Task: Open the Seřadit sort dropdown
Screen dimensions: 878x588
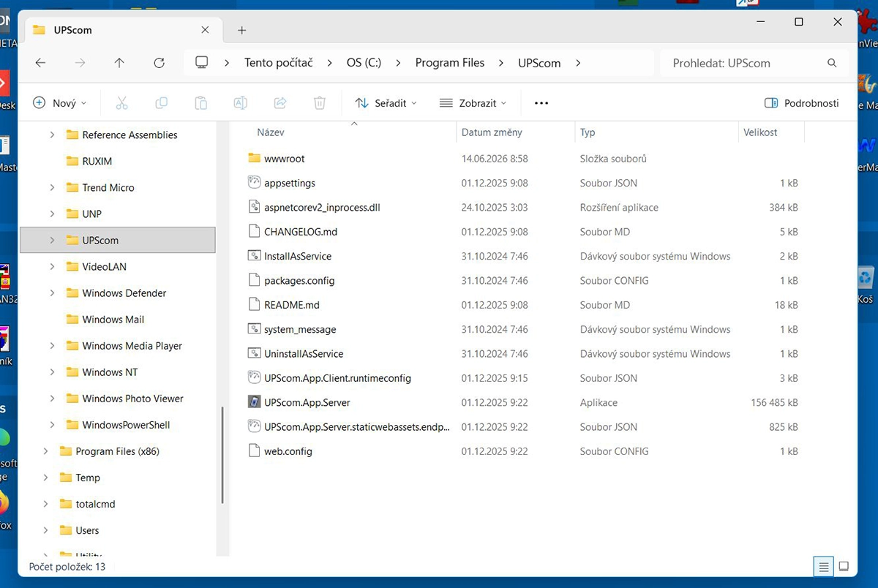Action: 386,103
